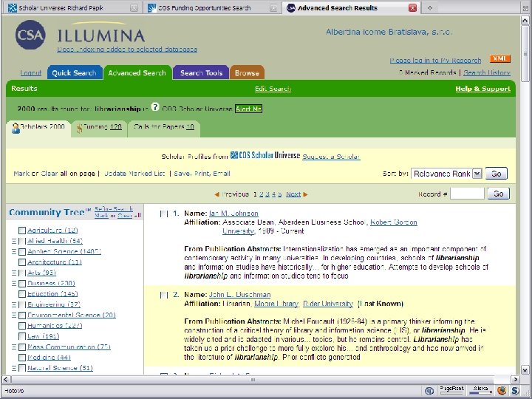Tick the Architecture checkbox
532x399 pixels.
(x=22, y=262)
